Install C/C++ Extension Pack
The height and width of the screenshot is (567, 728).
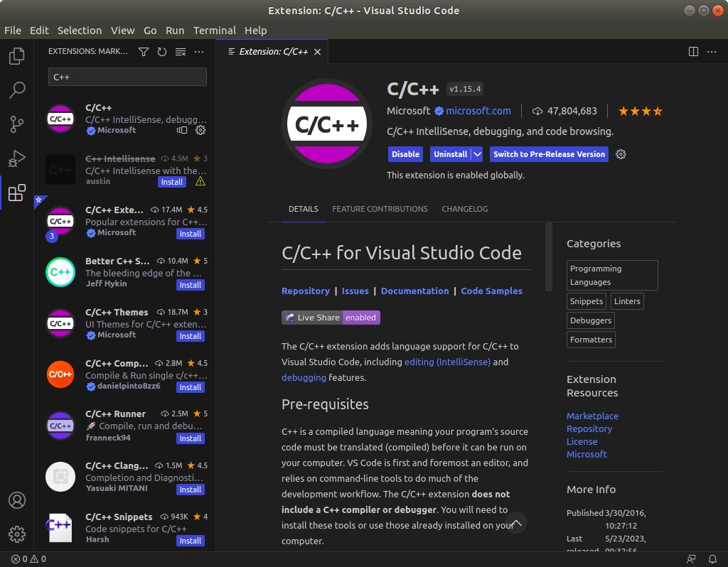pos(191,234)
